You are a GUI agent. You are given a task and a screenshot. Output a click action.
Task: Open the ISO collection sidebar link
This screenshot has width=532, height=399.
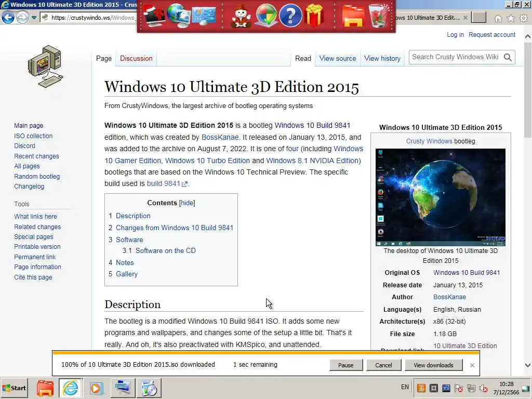[x=33, y=136]
